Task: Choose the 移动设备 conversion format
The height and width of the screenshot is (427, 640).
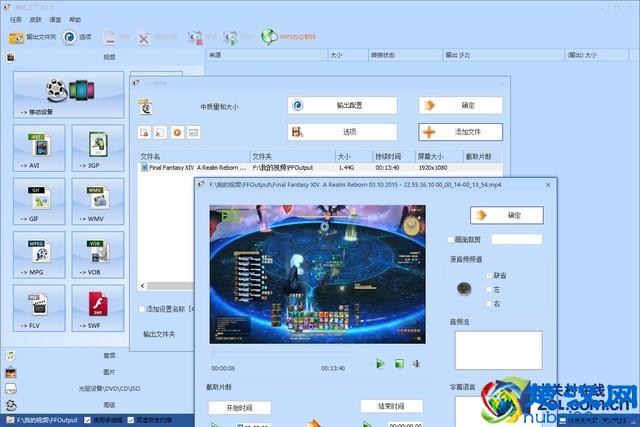Action: point(68,95)
